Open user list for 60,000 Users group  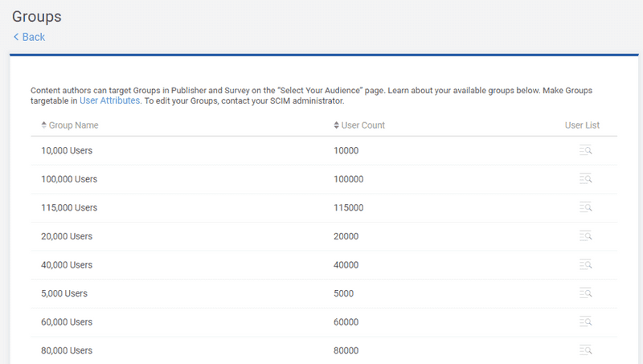point(586,321)
